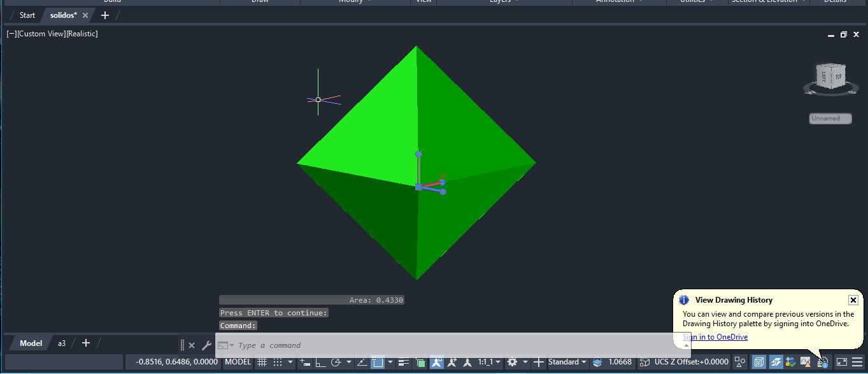Click the layer key overrides checkmark icon

tap(790, 363)
